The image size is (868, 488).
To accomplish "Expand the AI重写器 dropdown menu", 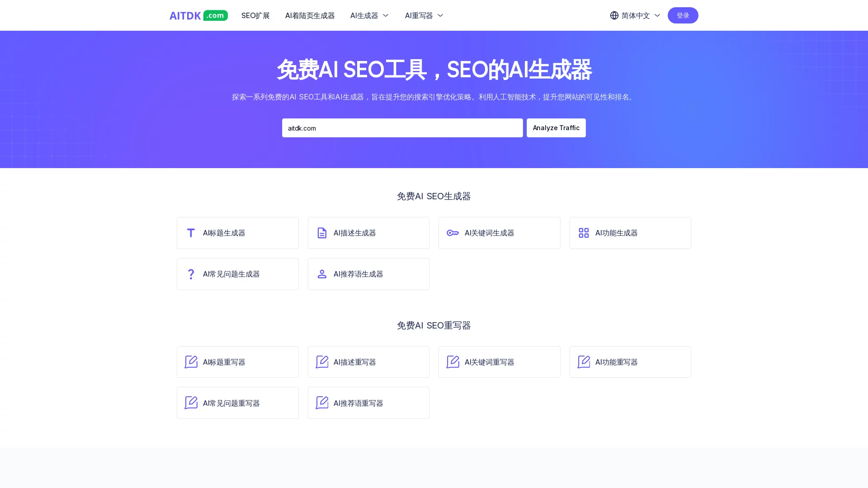I will point(424,15).
